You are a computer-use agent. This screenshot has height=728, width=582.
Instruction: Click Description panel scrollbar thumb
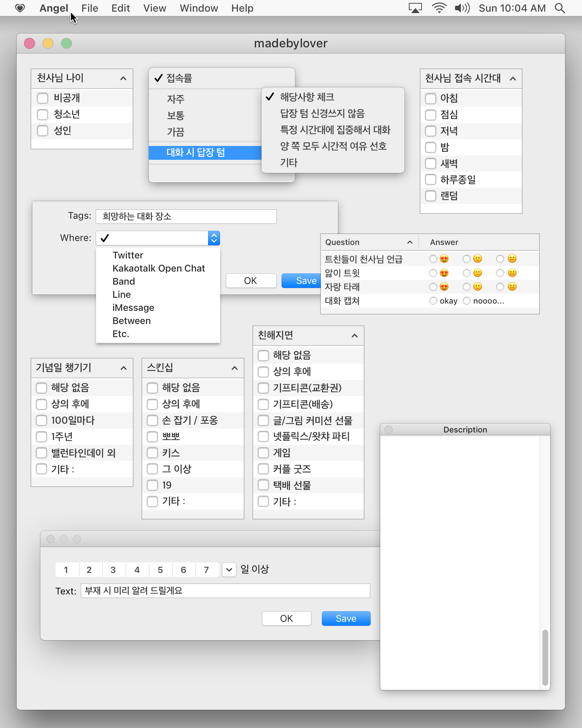point(545,657)
